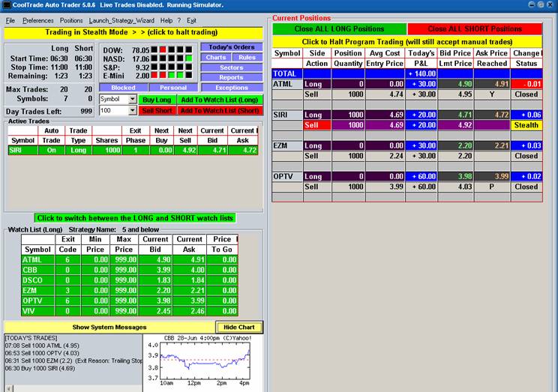Screen dimensions: 558x392
Task: Click Close ALL SHORT Positions
Action: (x=475, y=28)
